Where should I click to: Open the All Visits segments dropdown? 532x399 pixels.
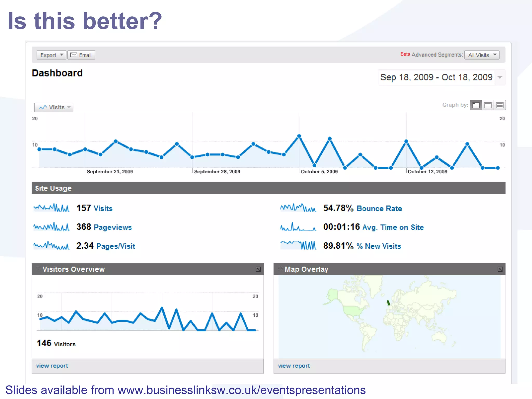click(x=482, y=55)
